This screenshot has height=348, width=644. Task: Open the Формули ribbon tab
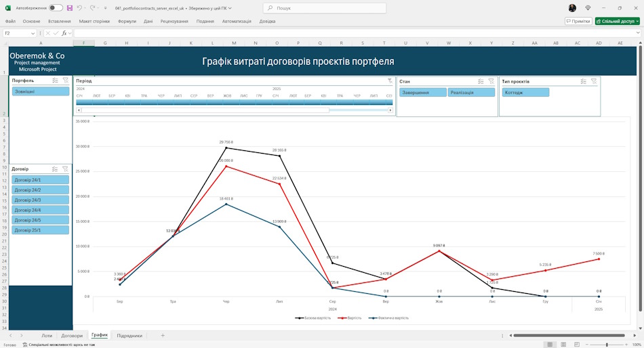[127, 21]
